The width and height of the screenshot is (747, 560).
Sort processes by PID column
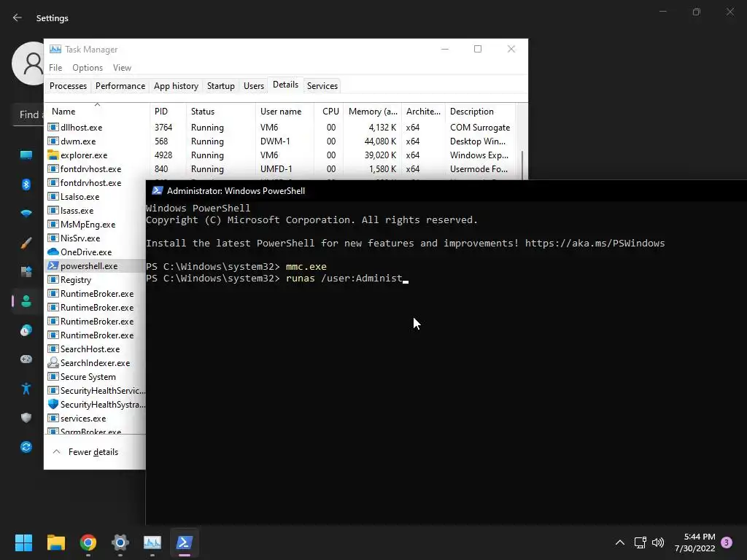[x=168, y=112]
